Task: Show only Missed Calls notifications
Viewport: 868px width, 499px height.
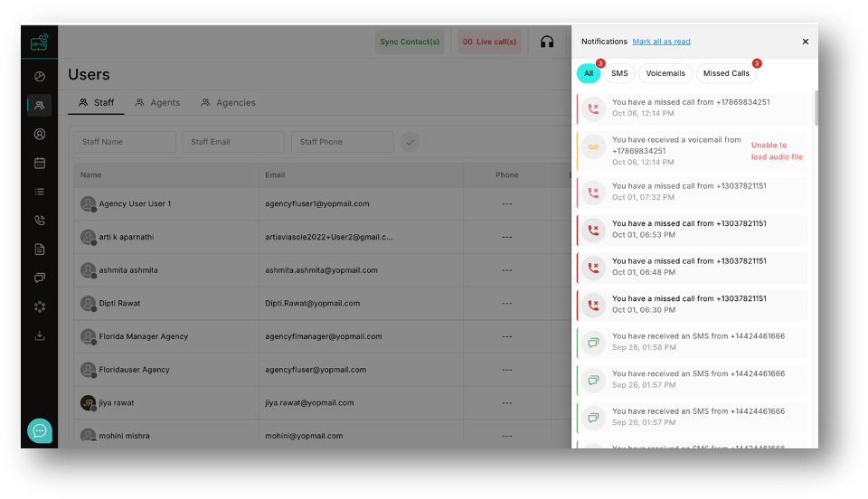Action: 726,73
